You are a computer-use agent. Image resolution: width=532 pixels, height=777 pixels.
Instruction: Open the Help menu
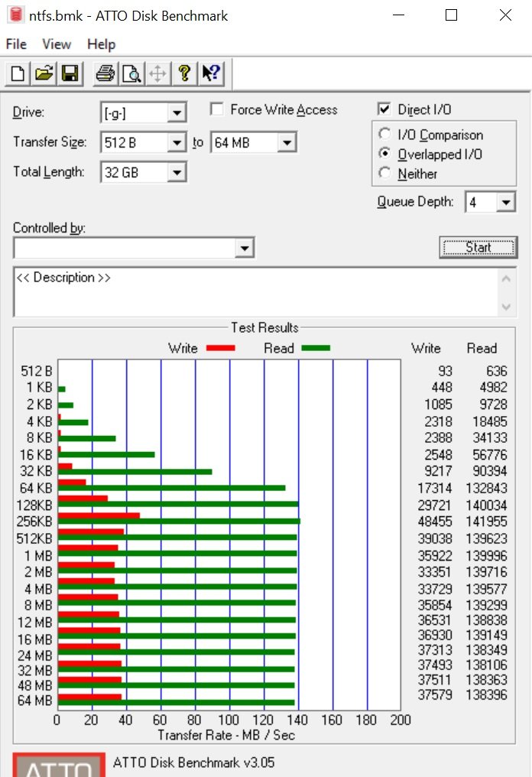tap(101, 44)
